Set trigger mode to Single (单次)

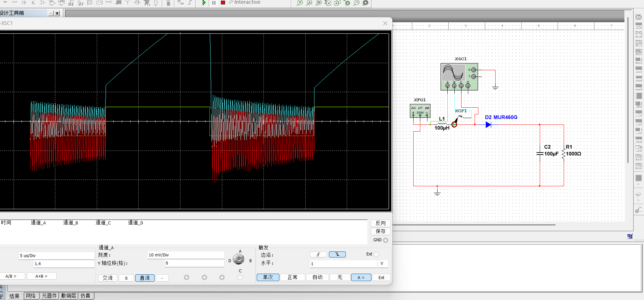pos(268,277)
